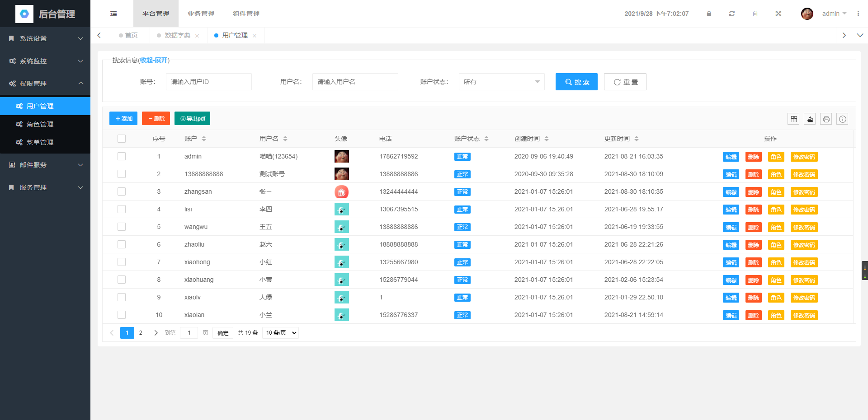Enter fullscreen with the expand icon
The height and width of the screenshot is (420, 868).
(x=778, y=14)
